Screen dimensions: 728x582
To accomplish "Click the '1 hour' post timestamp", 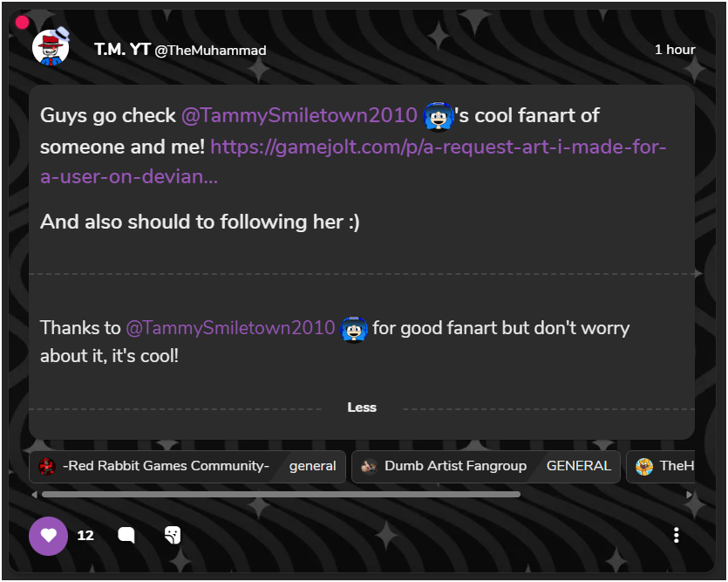I will click(x=675, y=50).
